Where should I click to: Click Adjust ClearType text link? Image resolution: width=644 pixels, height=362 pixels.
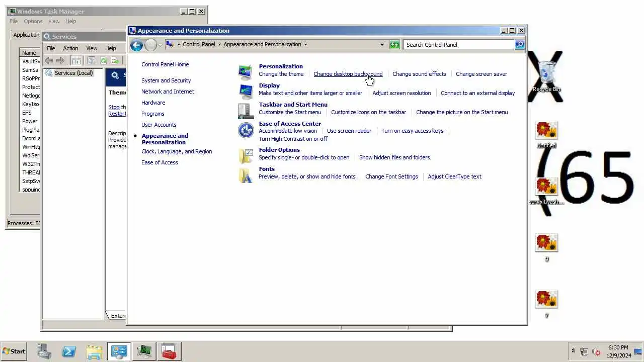pyautogui.click(x=454, y=176)
